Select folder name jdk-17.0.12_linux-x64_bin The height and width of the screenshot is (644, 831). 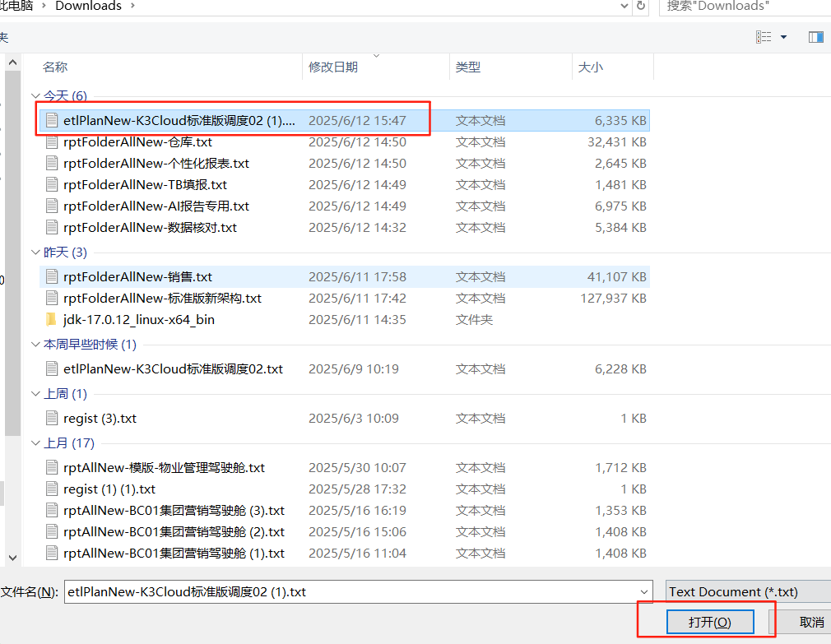click(x=139, y=319)
